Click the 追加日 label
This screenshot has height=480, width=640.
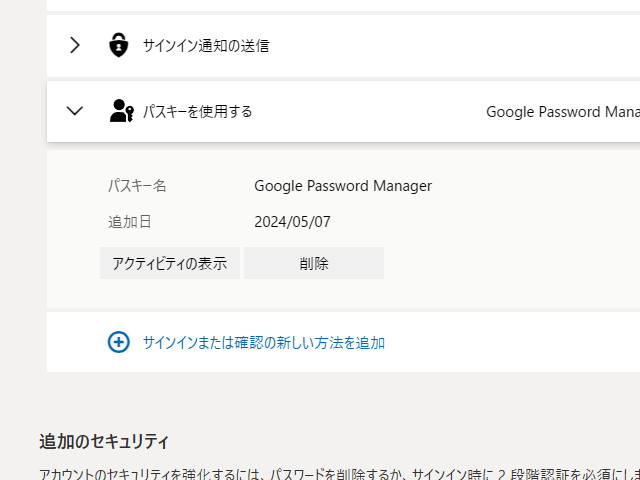pos(130,222)
